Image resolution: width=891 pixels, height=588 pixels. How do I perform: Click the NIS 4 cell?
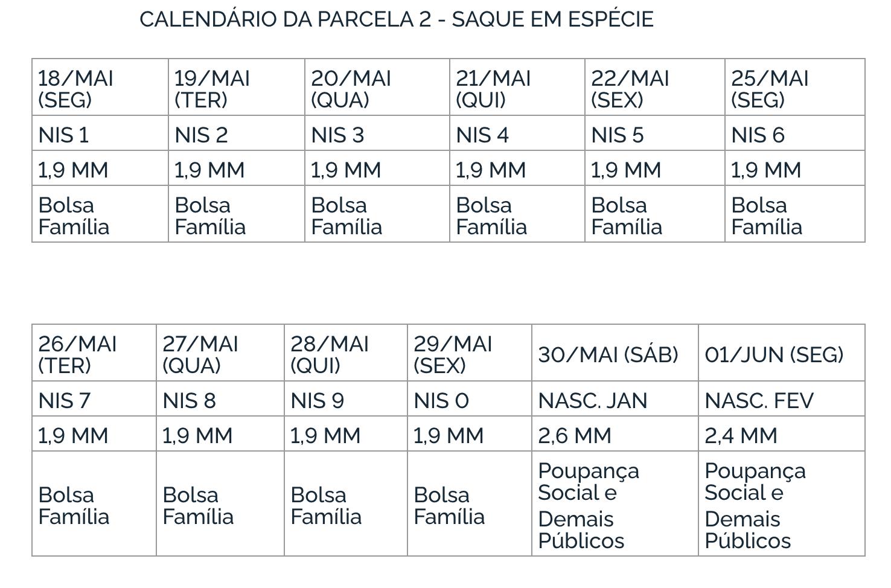(517, 134)
